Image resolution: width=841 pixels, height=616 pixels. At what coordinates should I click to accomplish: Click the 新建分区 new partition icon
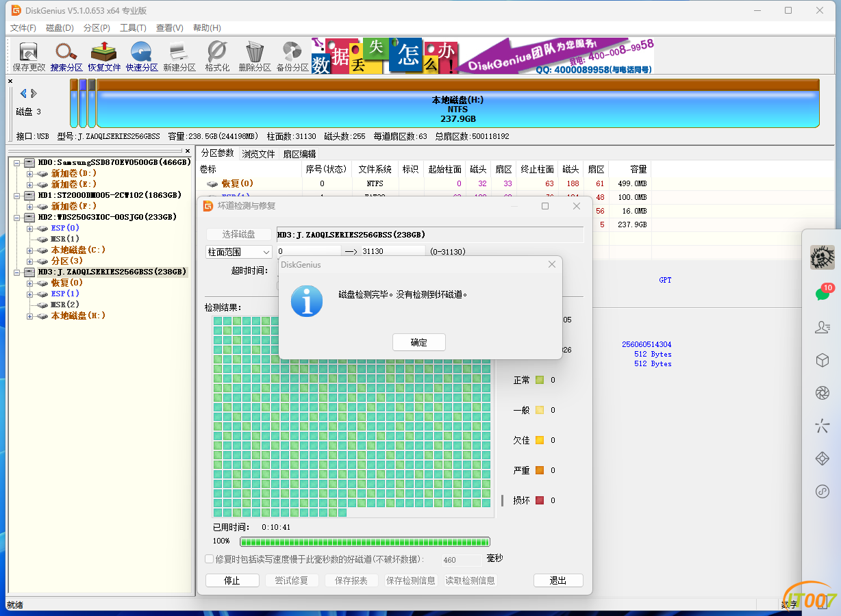[179, 55]
